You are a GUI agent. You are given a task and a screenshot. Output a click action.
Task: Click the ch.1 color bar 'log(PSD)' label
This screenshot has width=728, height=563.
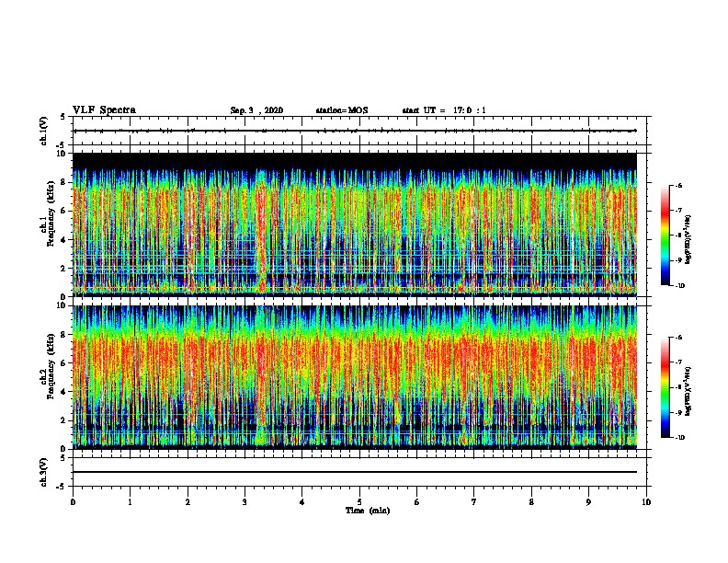tap(688, 240)
